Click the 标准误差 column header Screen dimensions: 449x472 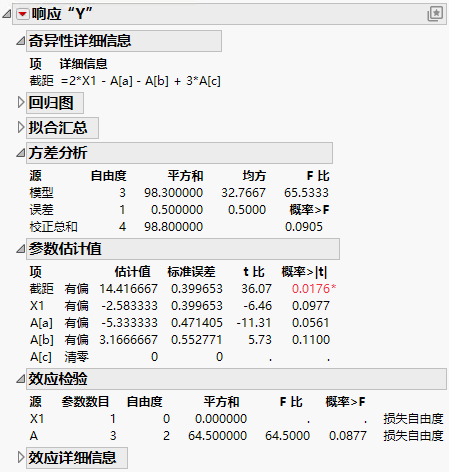191,272
